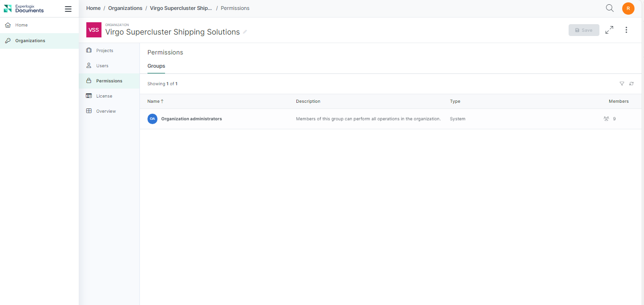
Task: Refresh the groups list
Action: tap(631, 84)
